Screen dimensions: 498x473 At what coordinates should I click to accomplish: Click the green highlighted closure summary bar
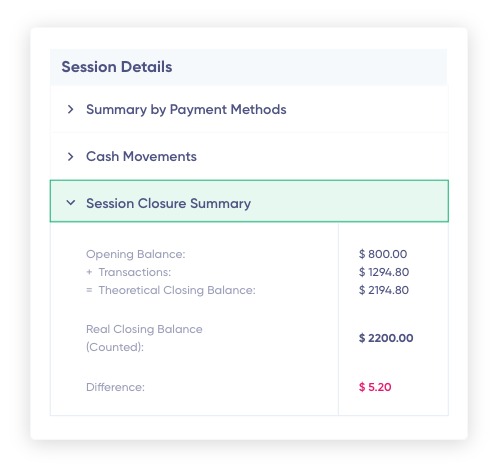click(x=249, y=201)
